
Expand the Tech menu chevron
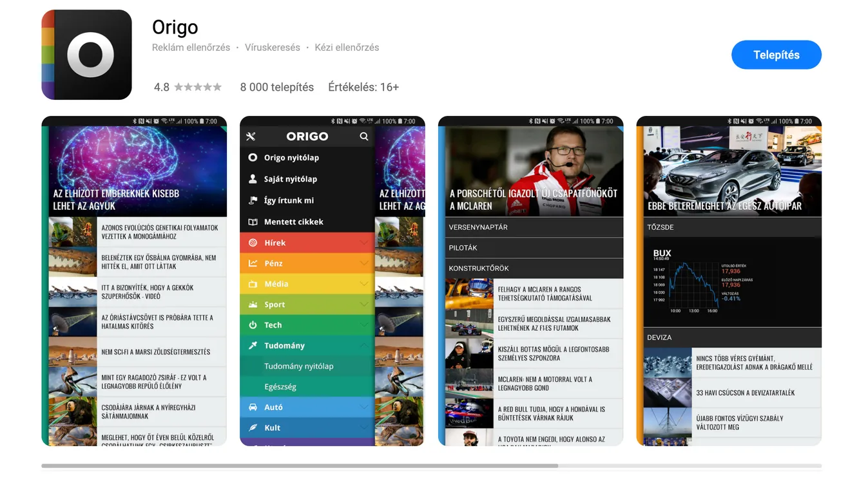point(364,325)
